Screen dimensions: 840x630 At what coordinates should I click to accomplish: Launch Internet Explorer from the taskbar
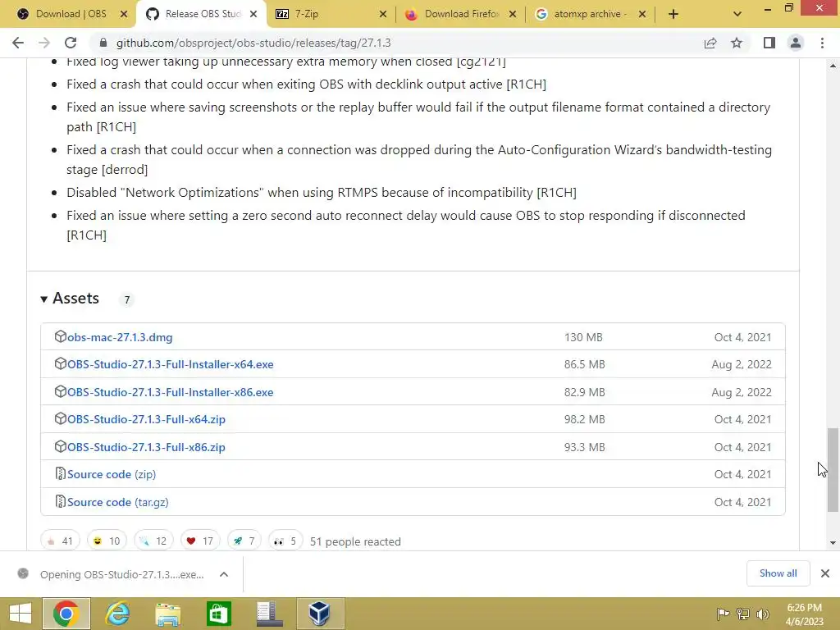point(117,614)
